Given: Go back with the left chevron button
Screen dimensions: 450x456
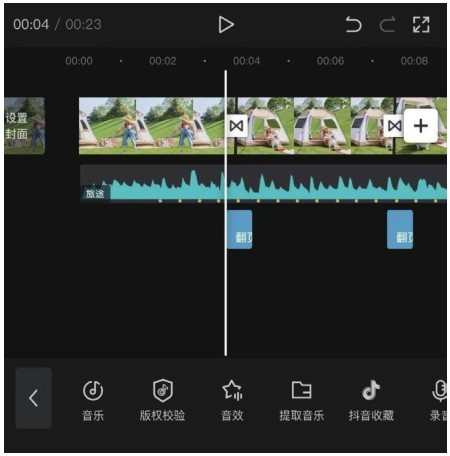Looking at the screenshot, I should [x=33, y=398].
